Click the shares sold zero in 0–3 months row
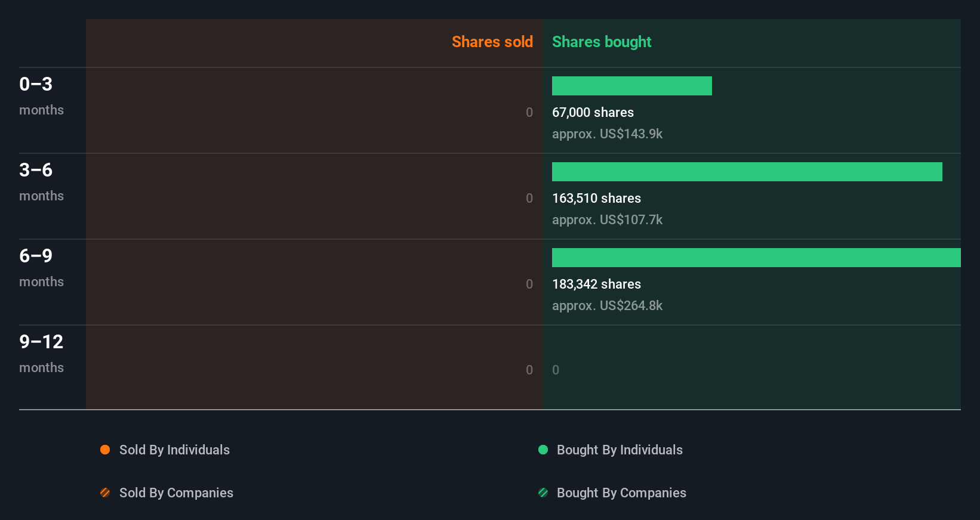This screenshot has height=520, width=980. pos(529,113)
